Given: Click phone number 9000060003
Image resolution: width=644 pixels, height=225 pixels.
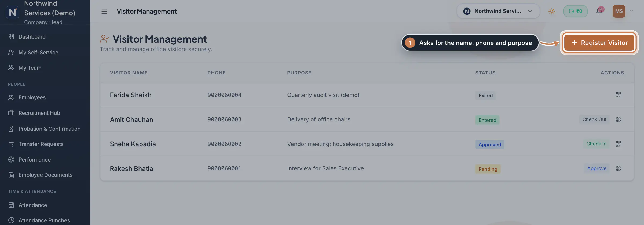Looking at the screenshot, I should tap(224, 119).
